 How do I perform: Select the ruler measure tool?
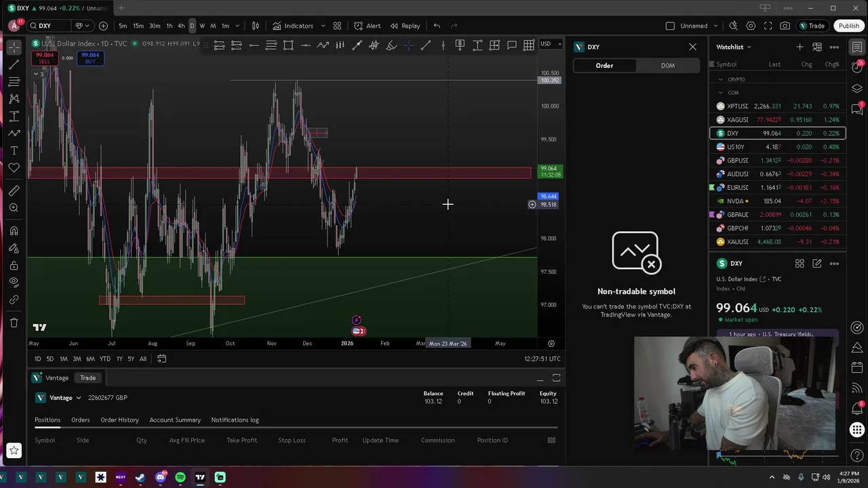(14, 190)
